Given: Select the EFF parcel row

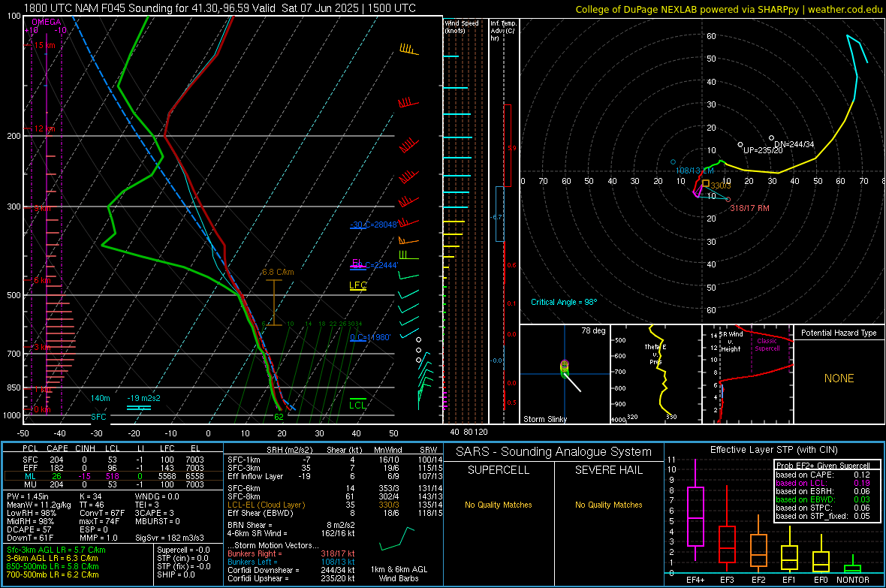Looking at the screenshot, I should [x=113, y=468].
